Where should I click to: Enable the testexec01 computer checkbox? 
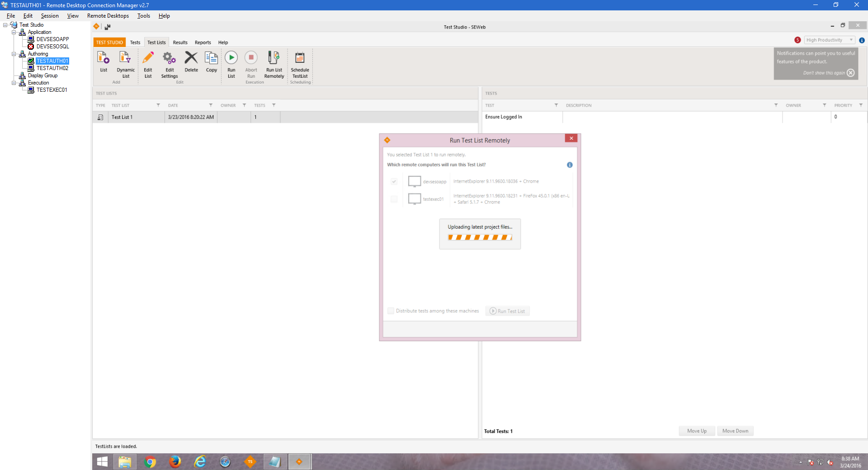coord(394,199)
